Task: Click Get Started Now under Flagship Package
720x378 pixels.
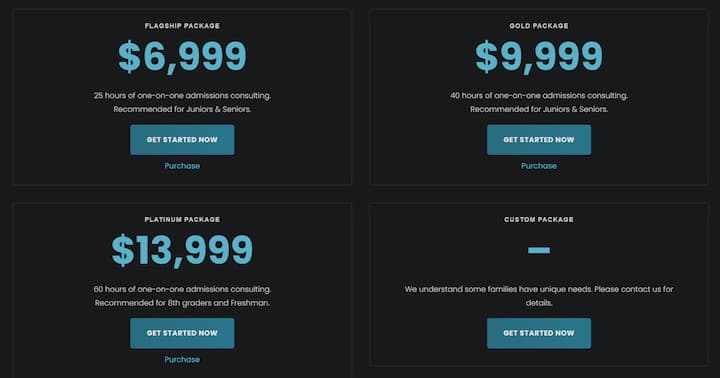Action: (x=182, y=140)
